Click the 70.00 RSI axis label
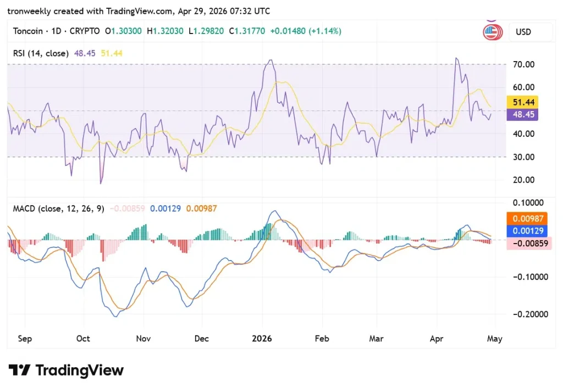This screenshot has width=563, height=392. (523, 64)
